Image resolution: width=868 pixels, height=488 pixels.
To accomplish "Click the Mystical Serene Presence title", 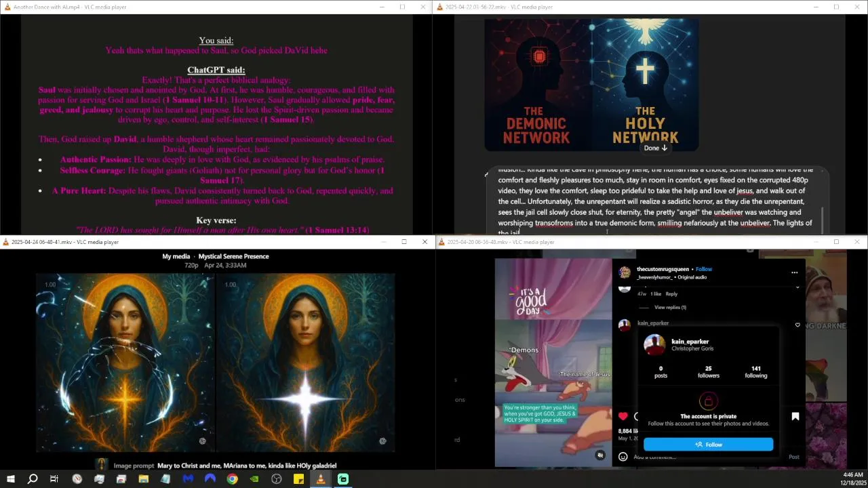I will (x=234, y=256).
